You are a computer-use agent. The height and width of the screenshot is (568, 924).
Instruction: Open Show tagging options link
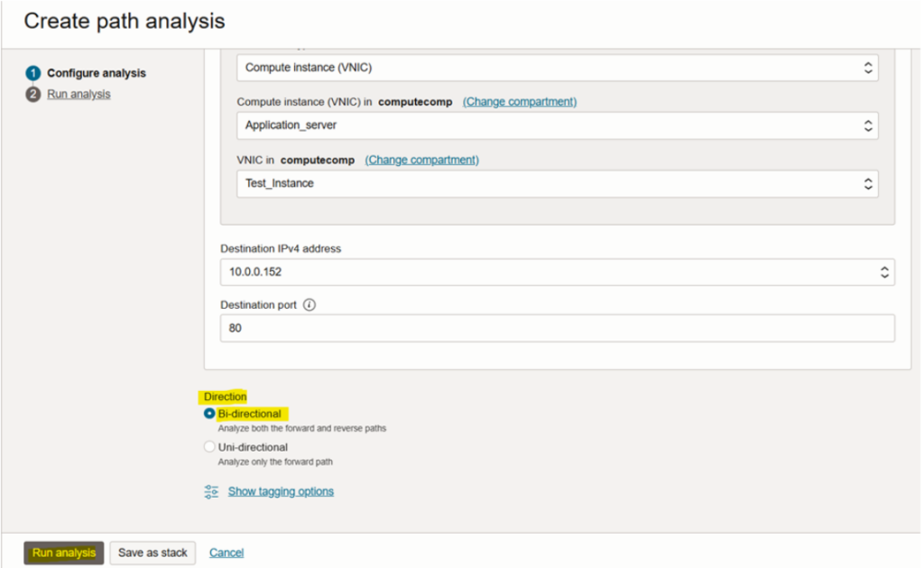click(x=281, y=491)
